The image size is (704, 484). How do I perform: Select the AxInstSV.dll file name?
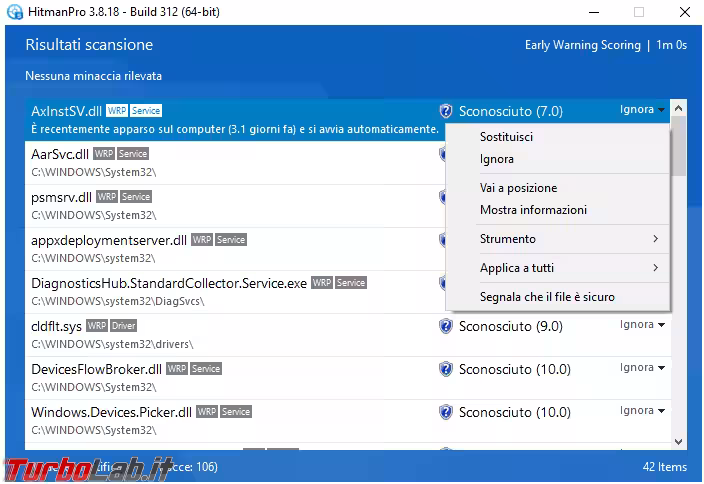[x=66, y=111]
